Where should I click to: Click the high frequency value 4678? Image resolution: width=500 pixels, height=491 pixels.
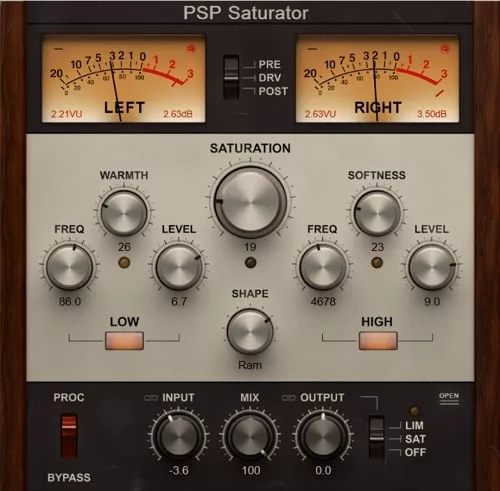pos(323,302)
